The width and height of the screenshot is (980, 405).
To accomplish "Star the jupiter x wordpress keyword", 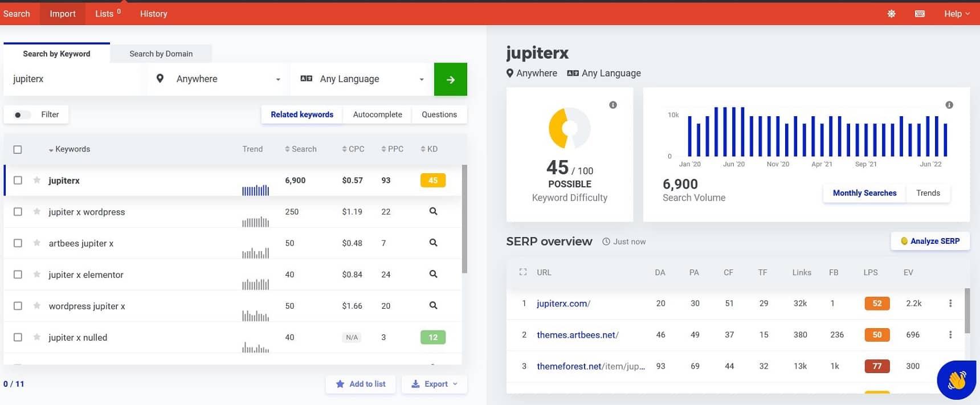I will 36,211.
